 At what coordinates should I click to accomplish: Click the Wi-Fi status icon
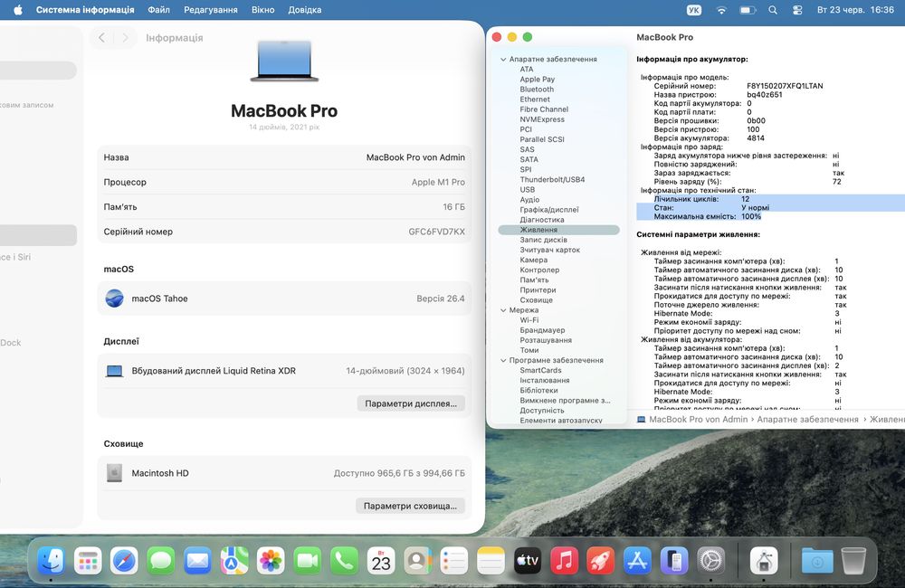[x=721, y=10]
